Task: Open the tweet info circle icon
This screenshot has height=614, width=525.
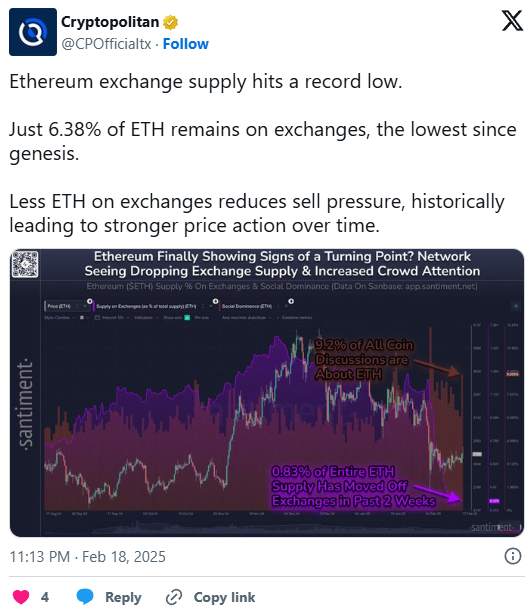Action: 512,556
